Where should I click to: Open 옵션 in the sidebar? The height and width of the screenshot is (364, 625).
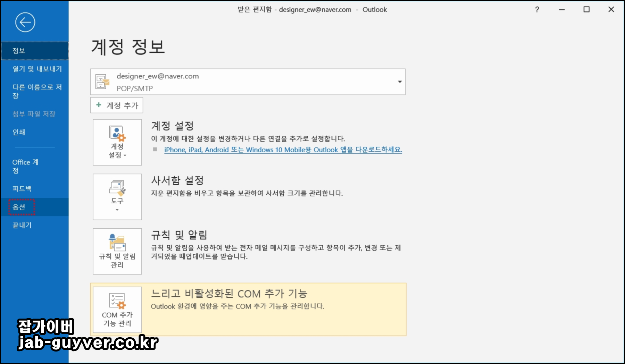[34, 207]
